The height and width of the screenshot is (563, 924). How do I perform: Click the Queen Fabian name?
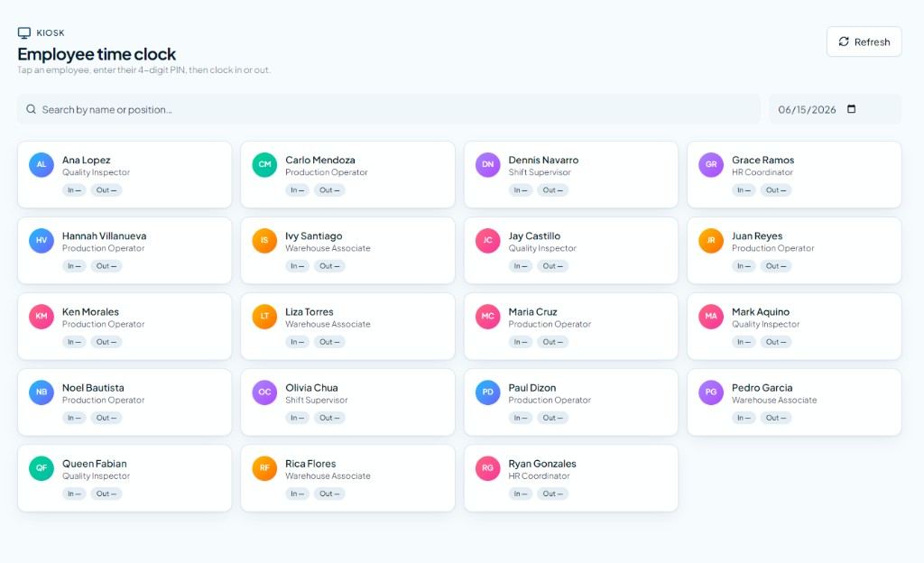[x=94, y=464]
